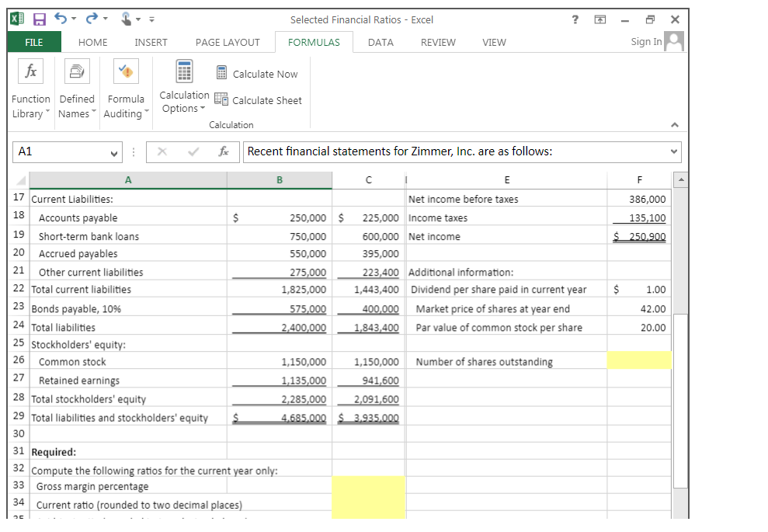This screenshot has height=532, width=768.
Task: Open the Customize Quick Access Toolbar menu
Action: (152, 19)
